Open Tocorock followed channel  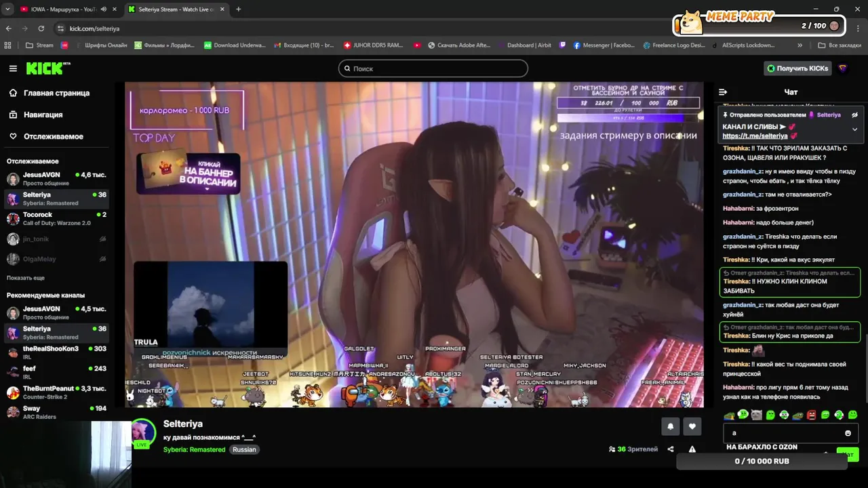click(x=56, y=219)
